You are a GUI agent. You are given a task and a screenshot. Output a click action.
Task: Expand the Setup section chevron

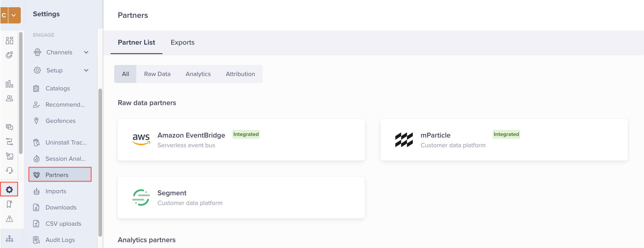[x=86, y=70]
